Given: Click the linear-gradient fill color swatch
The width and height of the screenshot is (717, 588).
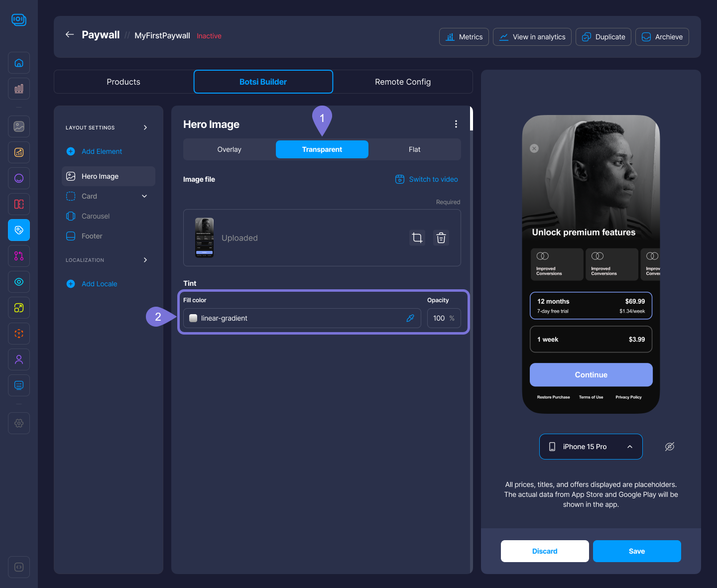Looking at the screenshot, I should tap(193, 318).
